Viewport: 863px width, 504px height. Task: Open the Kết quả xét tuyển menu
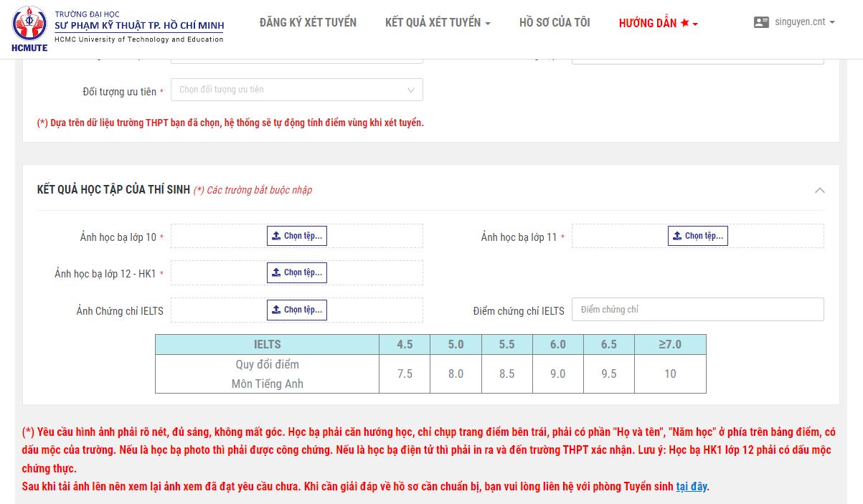438,23
